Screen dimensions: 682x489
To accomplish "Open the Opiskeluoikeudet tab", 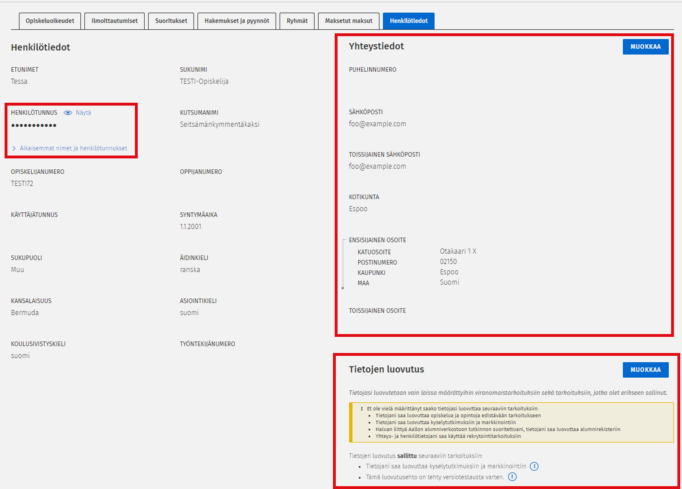I will click(49, 19).
